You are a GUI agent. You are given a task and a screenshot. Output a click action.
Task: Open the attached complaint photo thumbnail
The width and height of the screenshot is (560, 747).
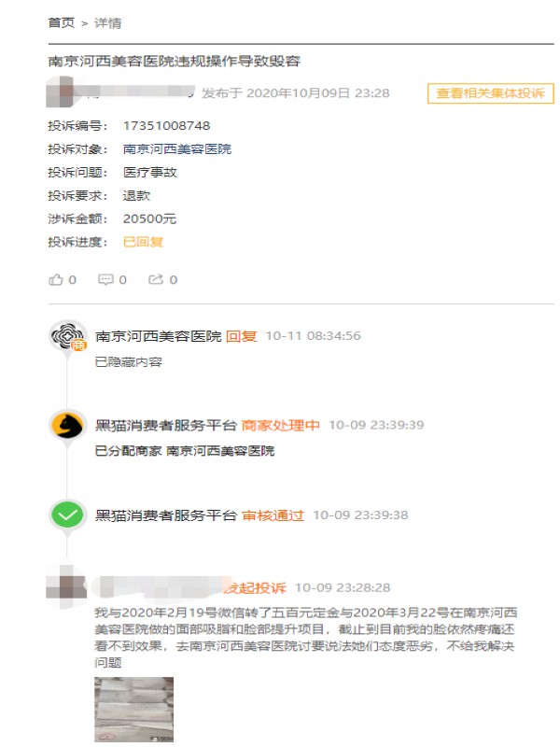pos(133,710)
